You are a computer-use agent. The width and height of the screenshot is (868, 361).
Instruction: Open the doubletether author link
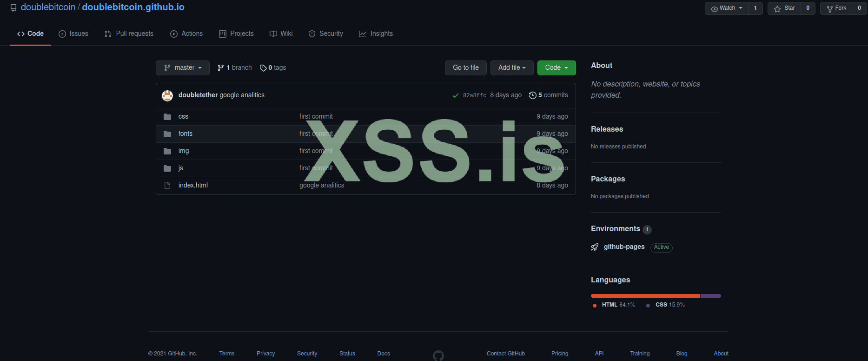tap(198, 95)
